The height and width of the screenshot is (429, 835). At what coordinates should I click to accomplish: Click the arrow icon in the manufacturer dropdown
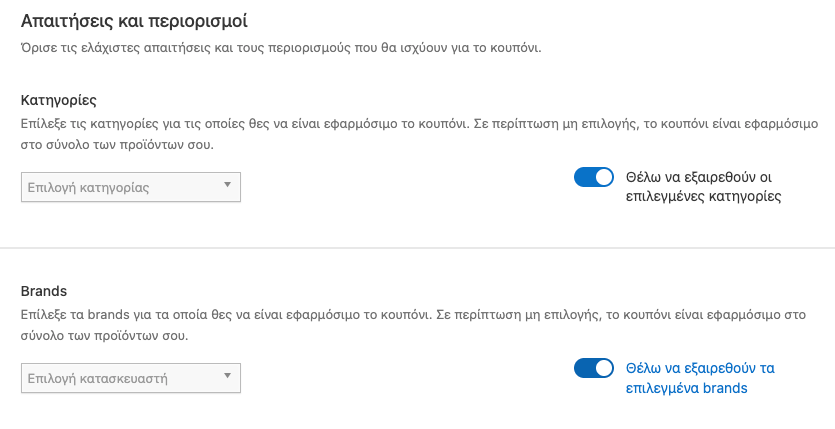coord(227,376)
